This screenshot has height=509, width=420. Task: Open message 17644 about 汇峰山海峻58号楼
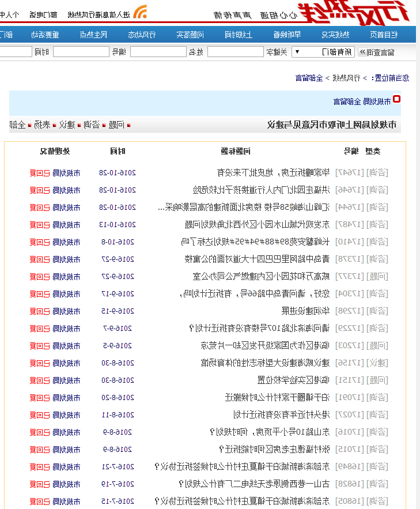click(x=244, y=207)
